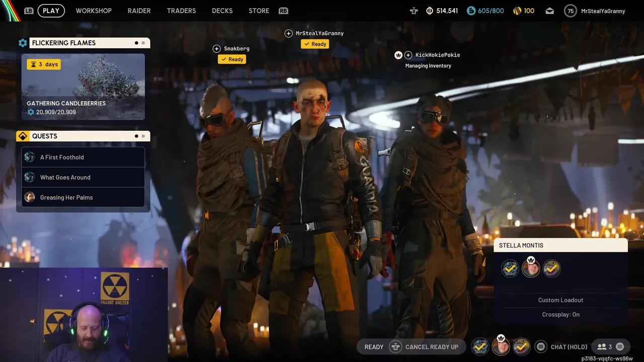Image resolution: width=644 pixels, height=362 pixels.
Task: Click the Smakberg player name
Action: click(236, 49)
